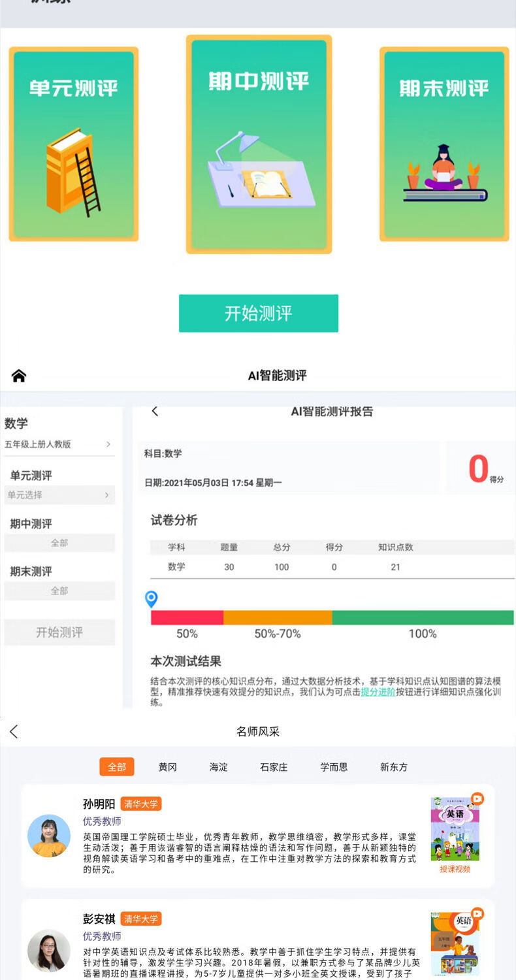Click 彭安祺's avatar photo
The height and width of the screenshot is (980, 516).
[x=49, y=951]
